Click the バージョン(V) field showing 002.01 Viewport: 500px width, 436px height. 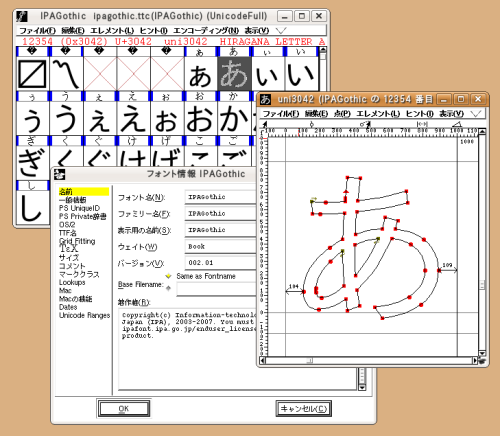click(x=220, y=263)
